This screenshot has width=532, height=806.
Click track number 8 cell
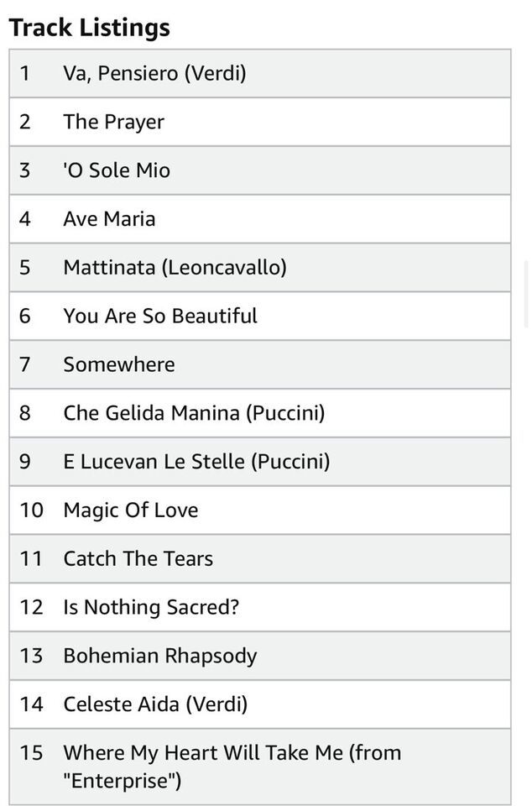[x=24, y=413]
